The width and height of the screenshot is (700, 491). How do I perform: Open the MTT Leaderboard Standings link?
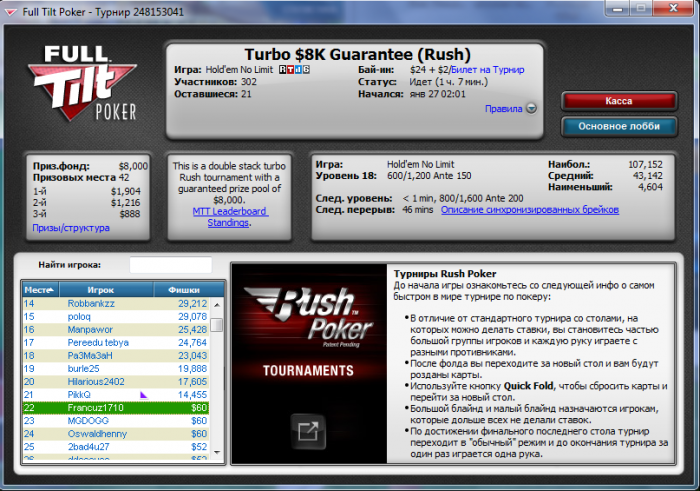[229, 217]
